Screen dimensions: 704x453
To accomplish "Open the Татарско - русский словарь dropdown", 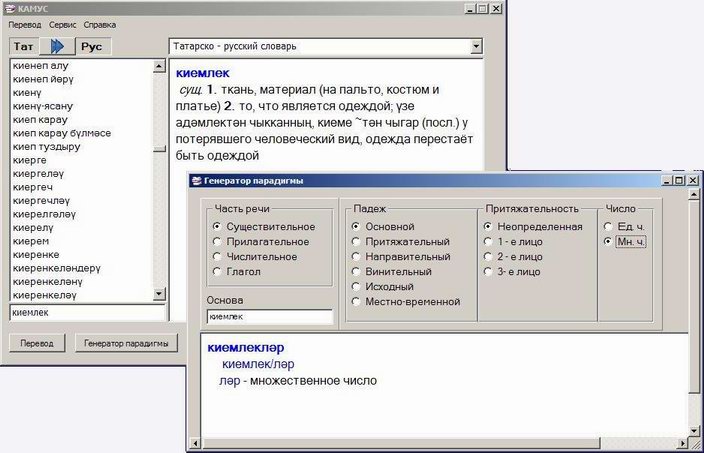I will coord(475,46).
